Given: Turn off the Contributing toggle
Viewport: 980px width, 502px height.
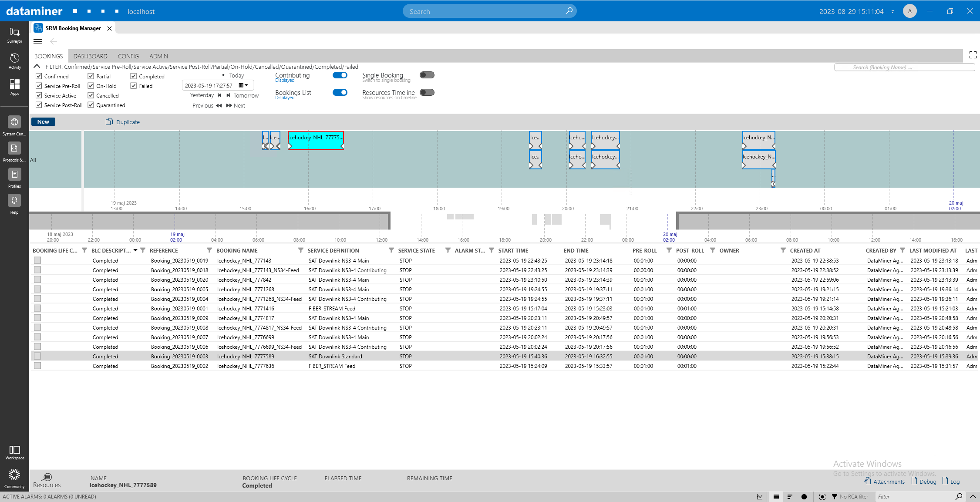Looking at the screenshot, I should (340, 75).
